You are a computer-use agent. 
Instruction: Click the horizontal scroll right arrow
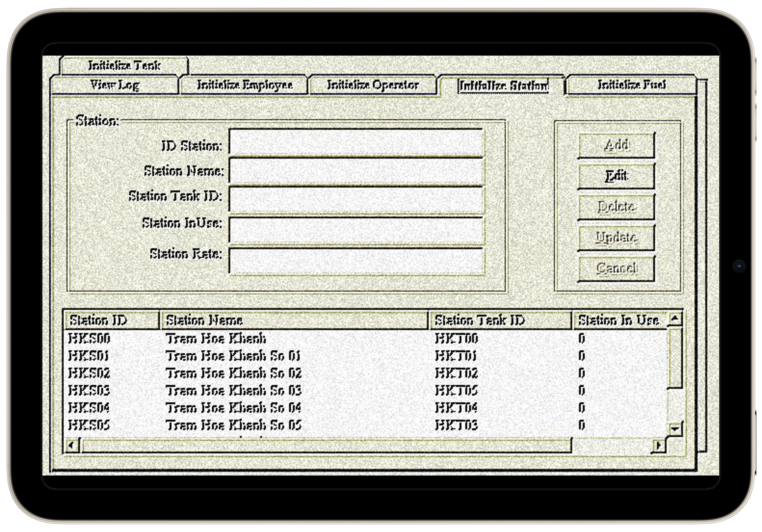click(x=659, y=445)
